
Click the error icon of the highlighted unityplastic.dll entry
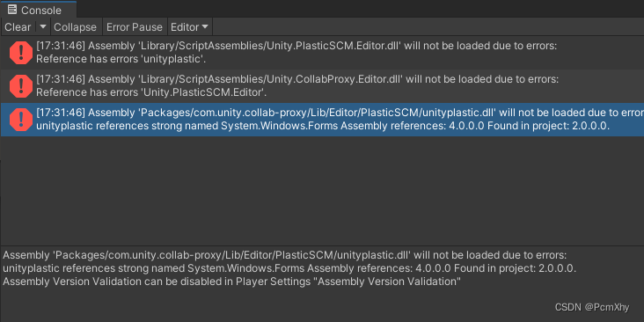point(21,119)
